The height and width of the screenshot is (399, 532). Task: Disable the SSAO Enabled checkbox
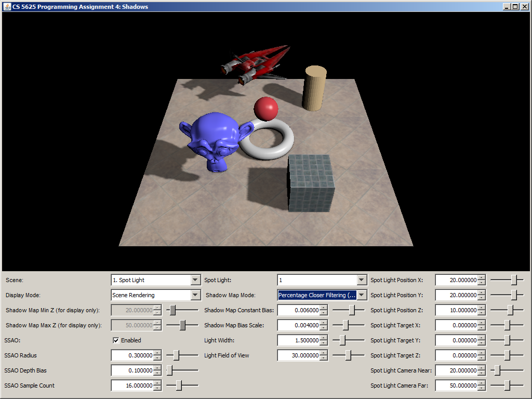click(116, 340)
